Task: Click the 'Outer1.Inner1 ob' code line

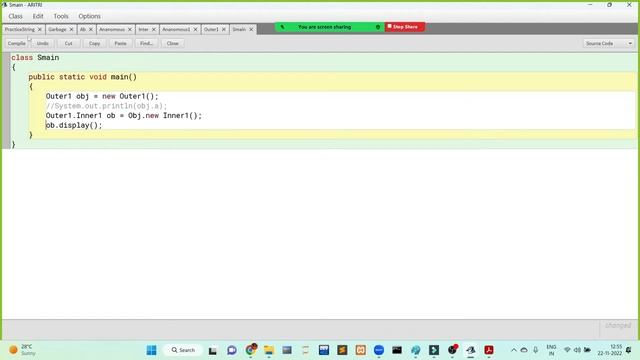Action: point(124,116)
